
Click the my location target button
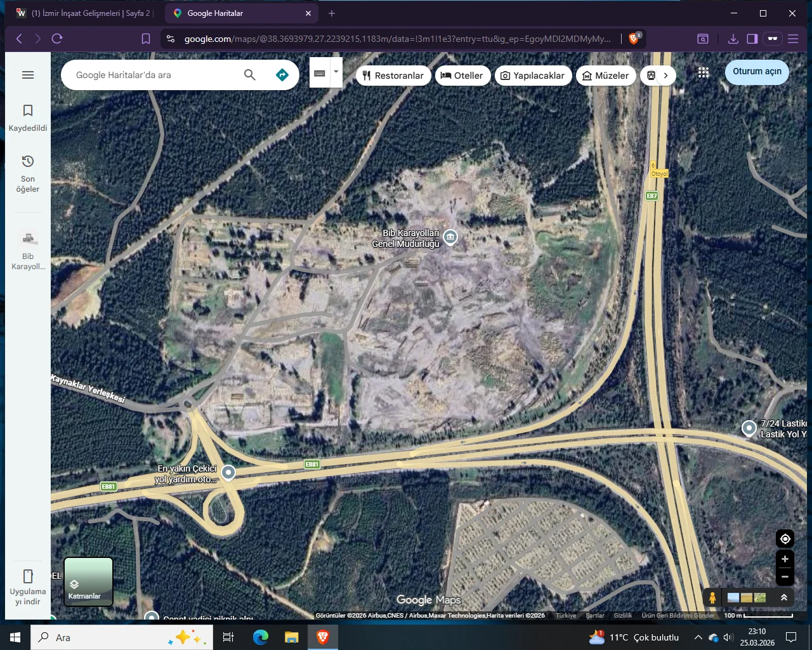coord(785,539)
